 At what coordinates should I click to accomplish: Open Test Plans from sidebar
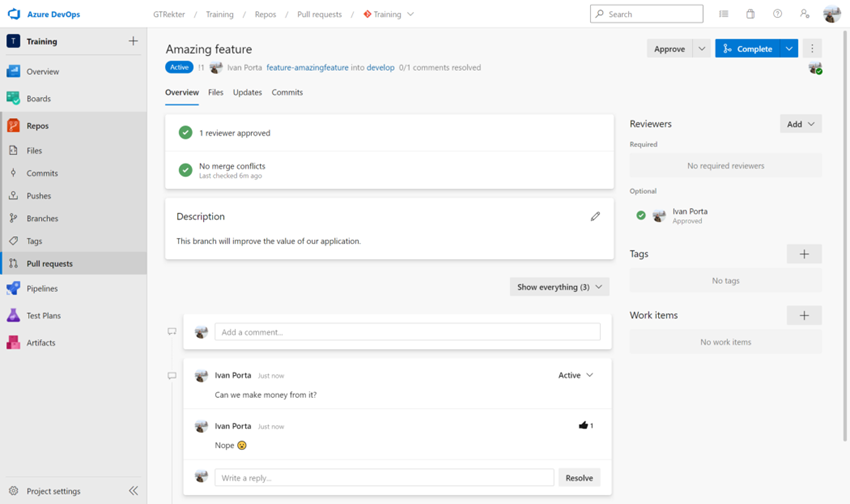(x=43, y=315)
